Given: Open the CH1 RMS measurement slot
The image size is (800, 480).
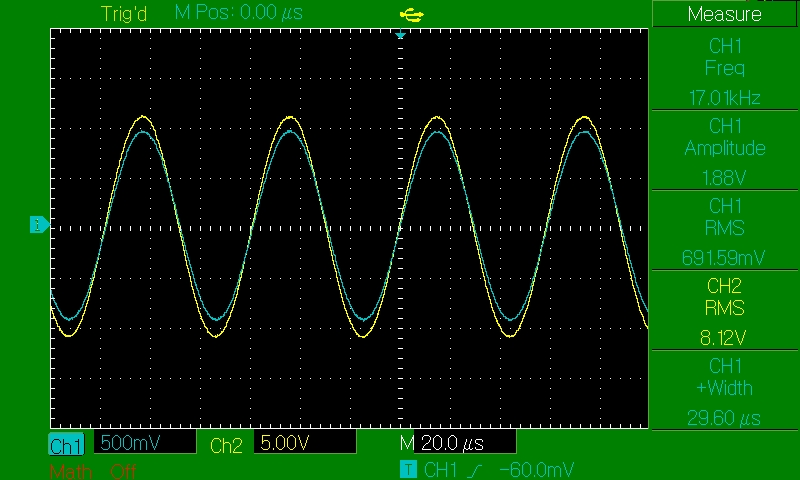Looking at the screenshot, I should pos(725,229).
